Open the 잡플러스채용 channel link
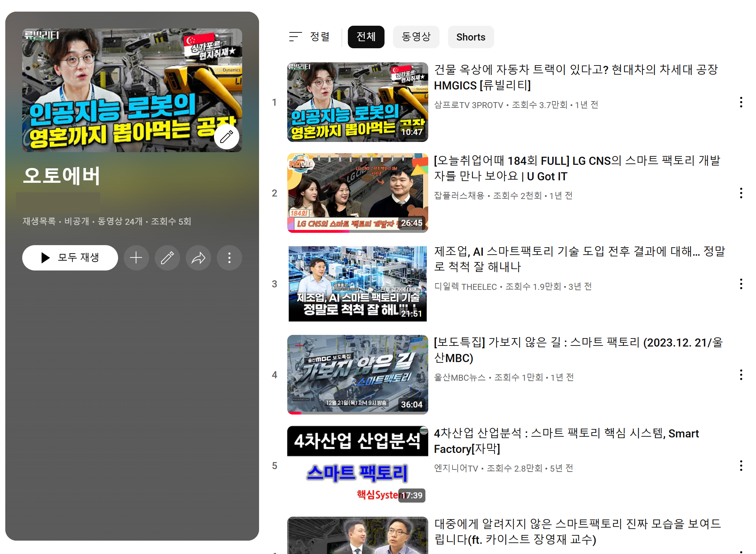Viewport: 756px width, 554px height. (x=459, y=196)
